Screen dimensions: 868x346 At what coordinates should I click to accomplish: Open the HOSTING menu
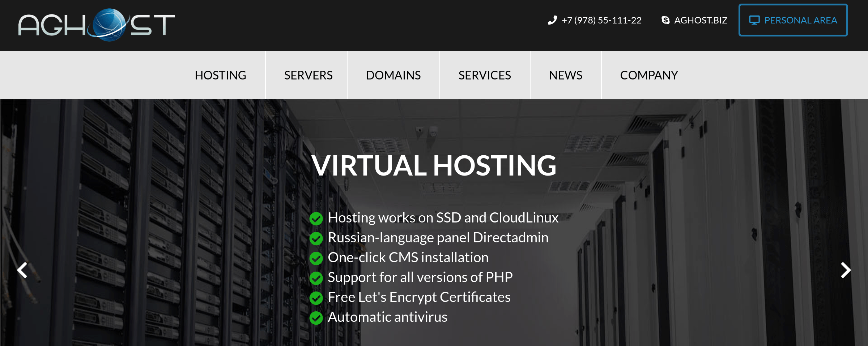click(220, 75)
